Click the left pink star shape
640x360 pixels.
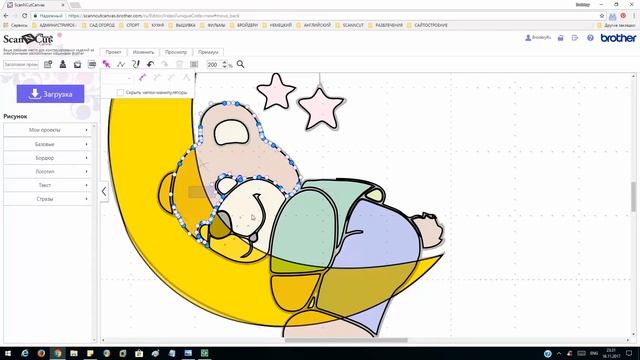point(276,91)
